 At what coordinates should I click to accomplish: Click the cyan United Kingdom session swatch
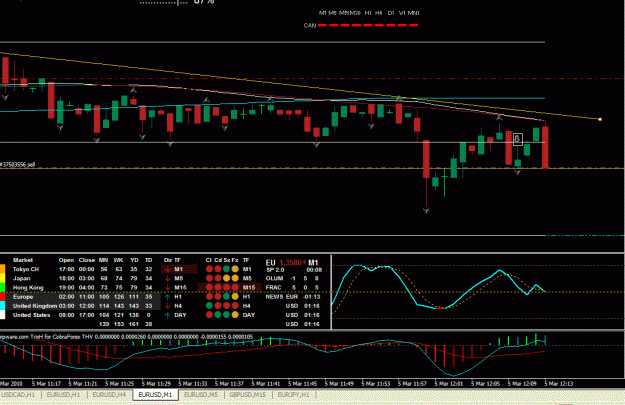tap(2, 306)
